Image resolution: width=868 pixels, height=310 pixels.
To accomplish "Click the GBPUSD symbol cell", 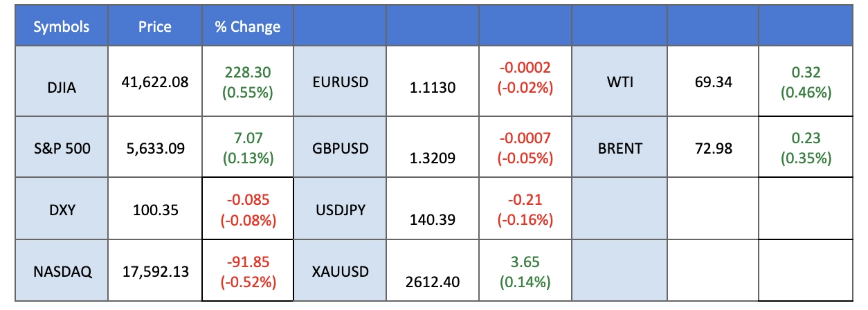I will [x=340, y=147].
